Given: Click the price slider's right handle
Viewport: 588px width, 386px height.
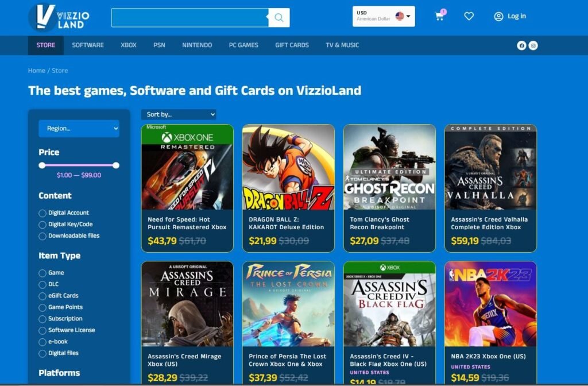Looking at the screenshot, I should pyautogui.click(x=116, y=165).
